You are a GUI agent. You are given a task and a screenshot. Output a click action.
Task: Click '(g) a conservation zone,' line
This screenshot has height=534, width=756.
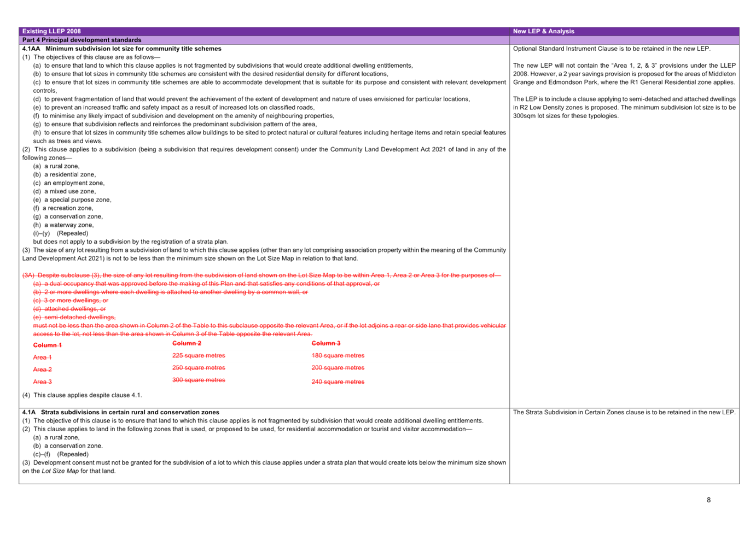pos(68,216)
